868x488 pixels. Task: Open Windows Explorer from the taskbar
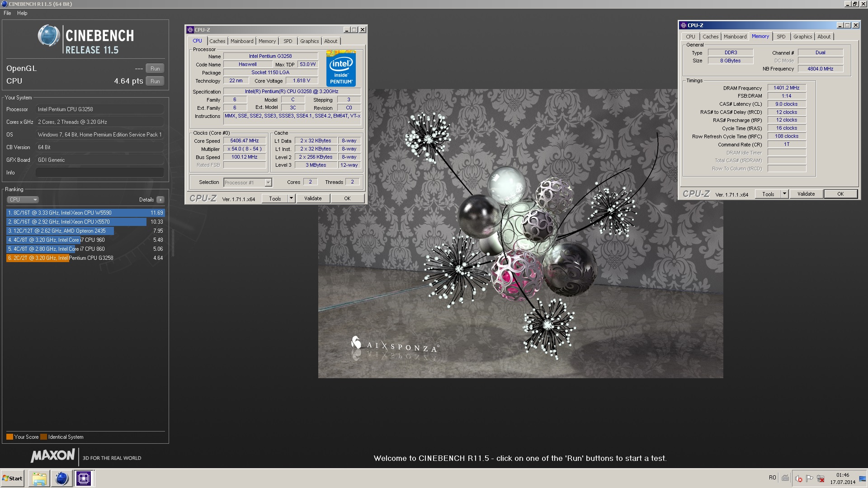(39, 478)
